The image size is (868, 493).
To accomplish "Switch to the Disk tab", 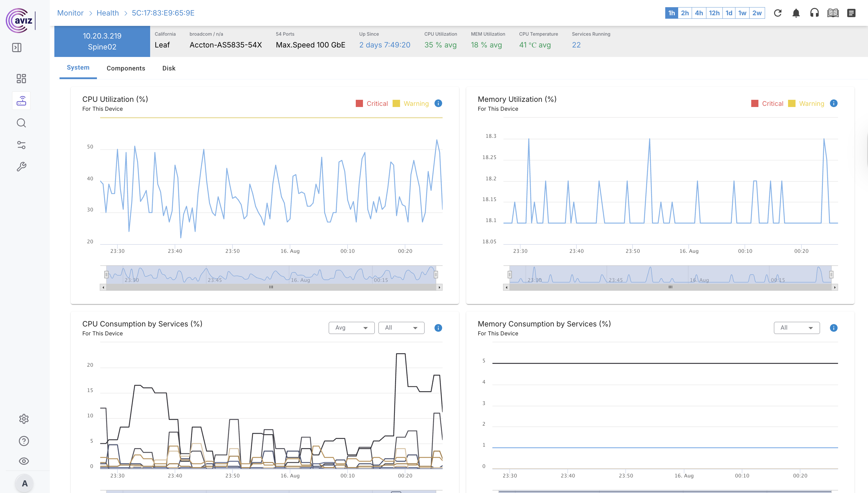I will click(x=169, y=68).
